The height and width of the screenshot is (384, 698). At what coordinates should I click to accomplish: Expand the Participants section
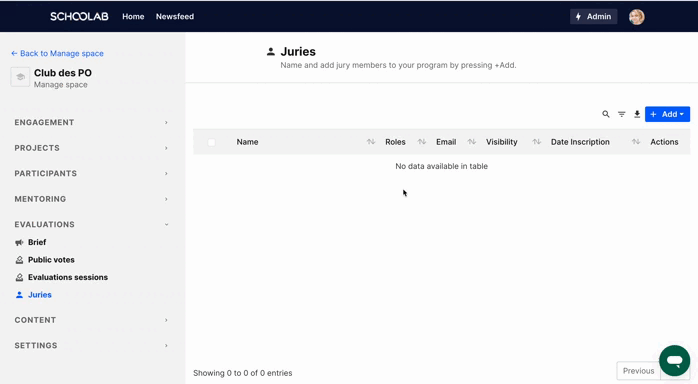pos(91,174)
